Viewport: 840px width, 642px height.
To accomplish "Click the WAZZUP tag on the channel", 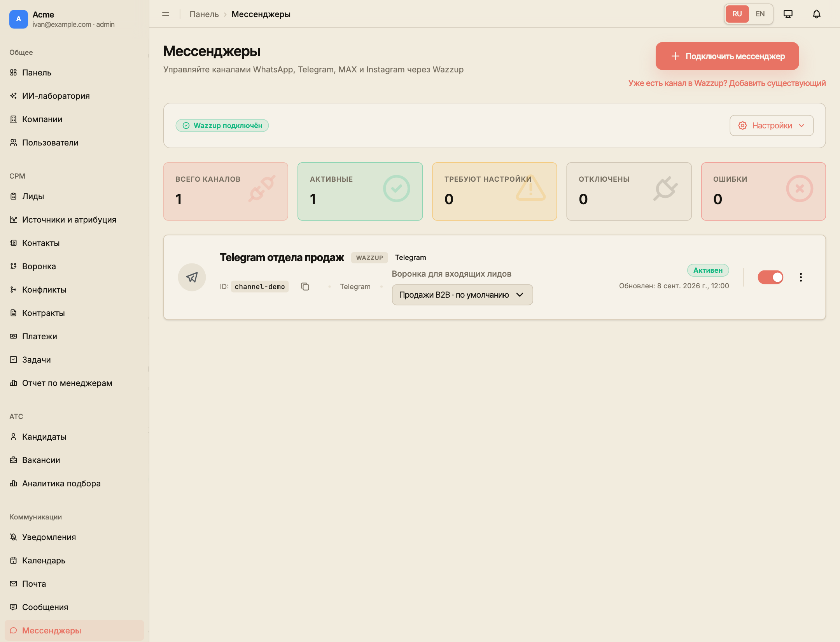I will pos(369,258).
